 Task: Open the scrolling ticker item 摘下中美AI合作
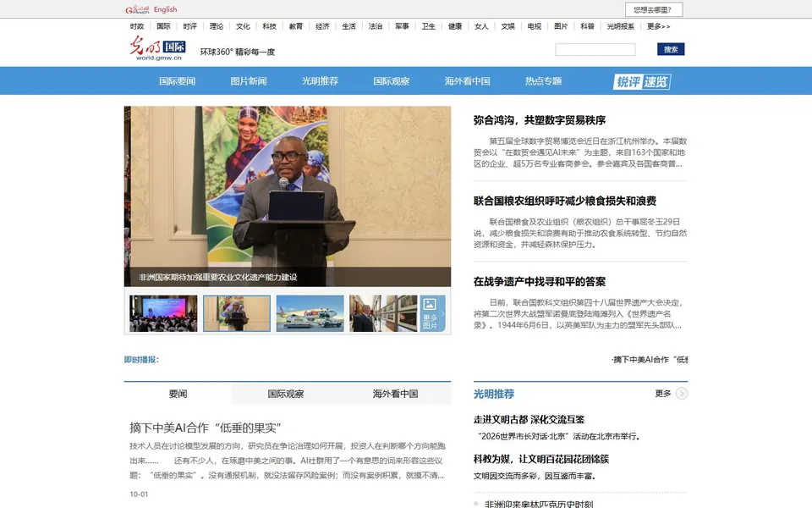click(x=650, y=360)
